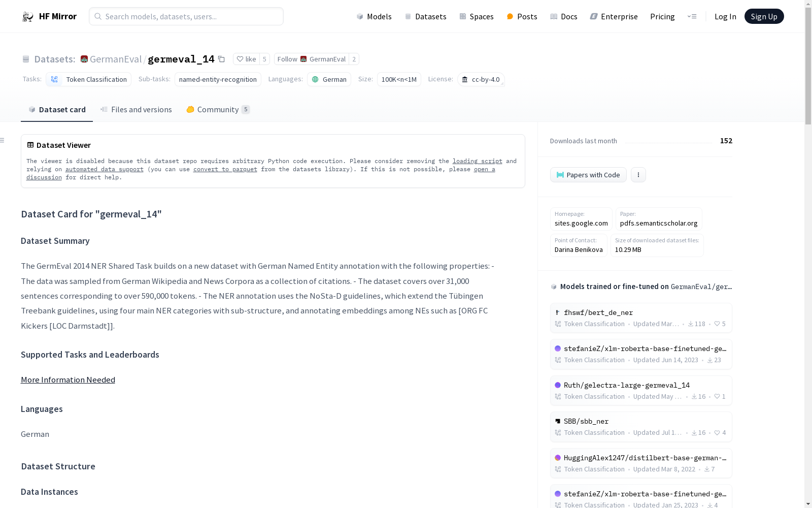Click the Papers with Code icon

pos(560,175)
